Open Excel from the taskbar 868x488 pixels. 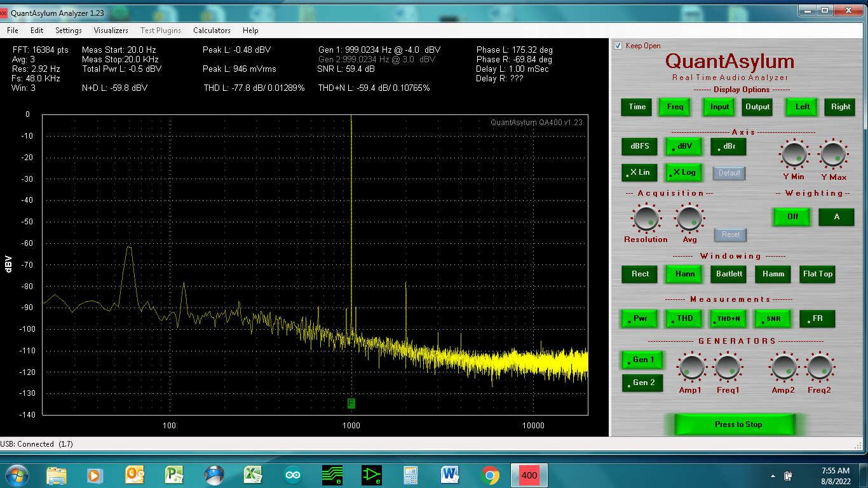tap(254, 475)
